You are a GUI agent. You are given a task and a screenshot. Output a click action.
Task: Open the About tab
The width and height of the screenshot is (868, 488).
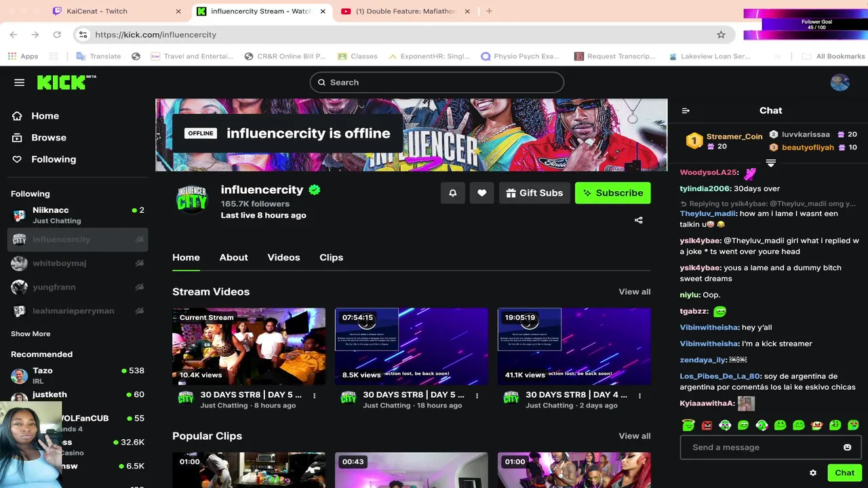pyautogui.click(x=233, y=258)
